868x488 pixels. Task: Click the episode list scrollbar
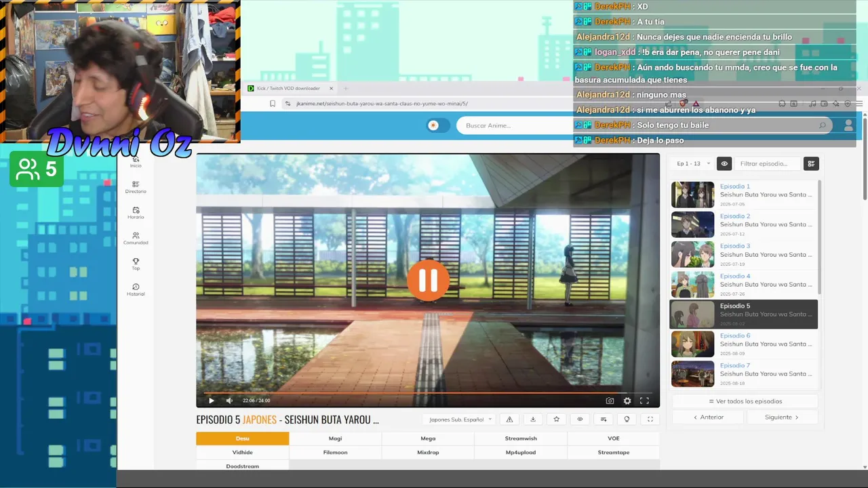click(x=820, y=237)
